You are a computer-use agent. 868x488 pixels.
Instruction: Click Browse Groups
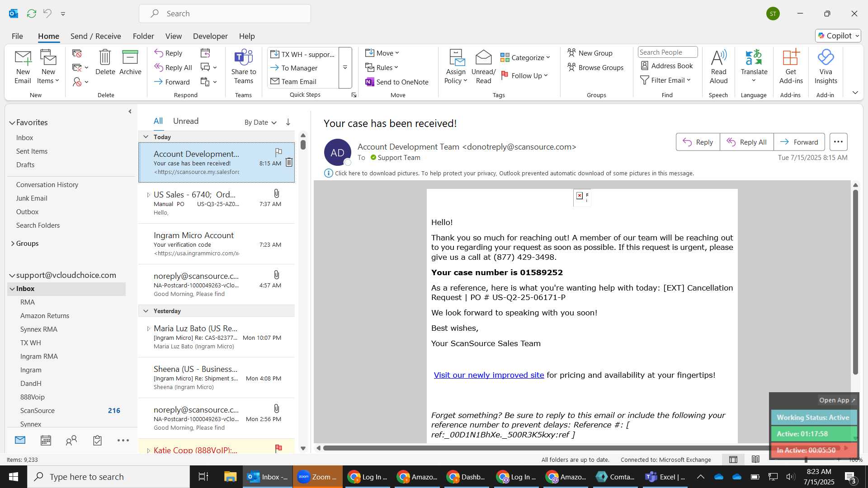point(595,67)
